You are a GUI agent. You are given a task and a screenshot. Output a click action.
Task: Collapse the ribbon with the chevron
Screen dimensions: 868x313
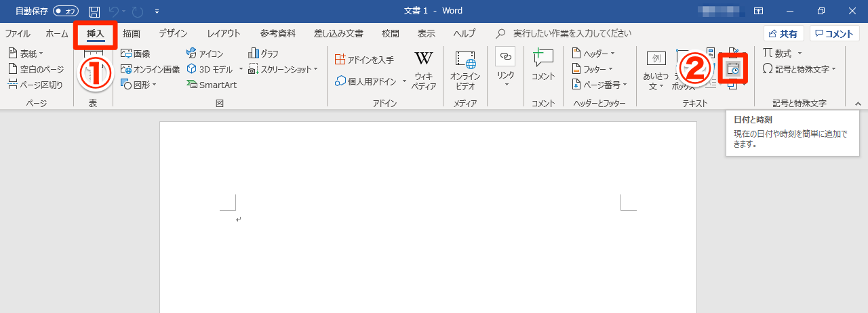tap(858, 103)
